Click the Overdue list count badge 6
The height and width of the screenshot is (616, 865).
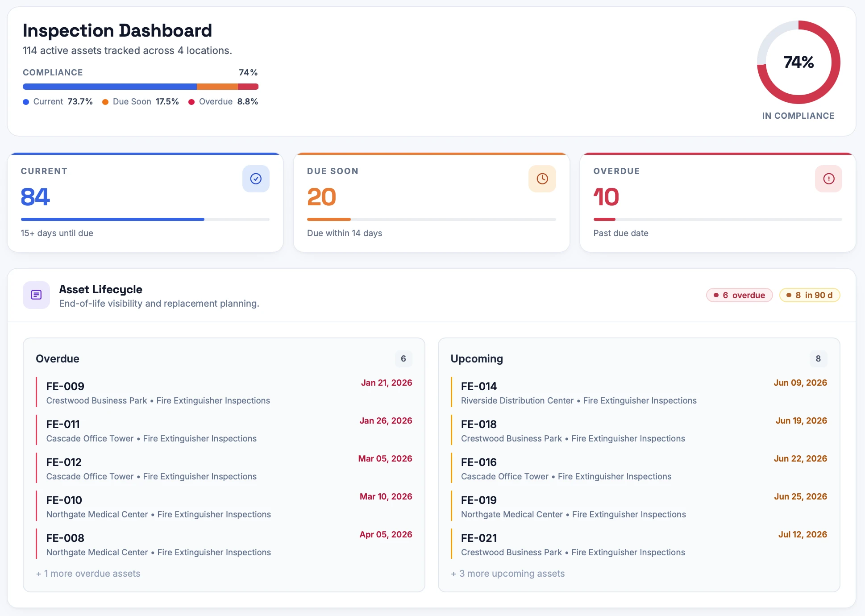(x=403, y=359)
